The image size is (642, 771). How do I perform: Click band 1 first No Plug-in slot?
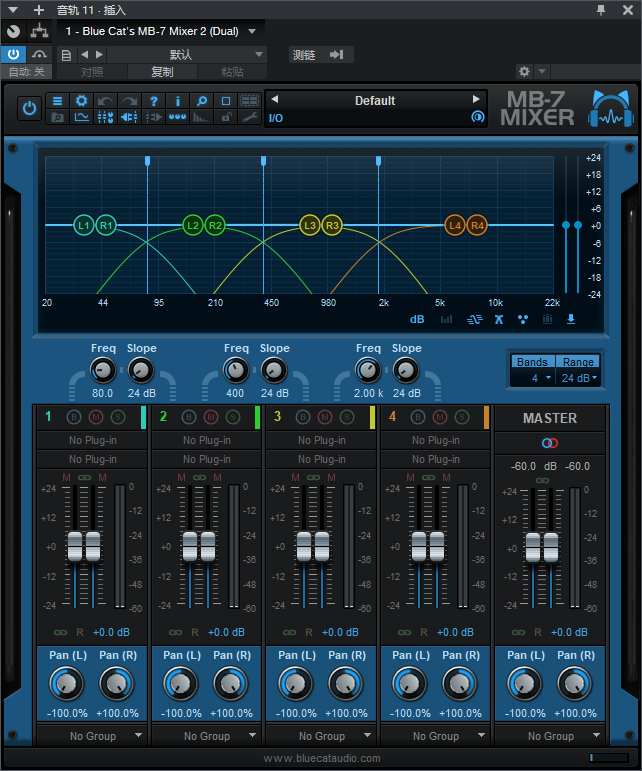point(92,441)
